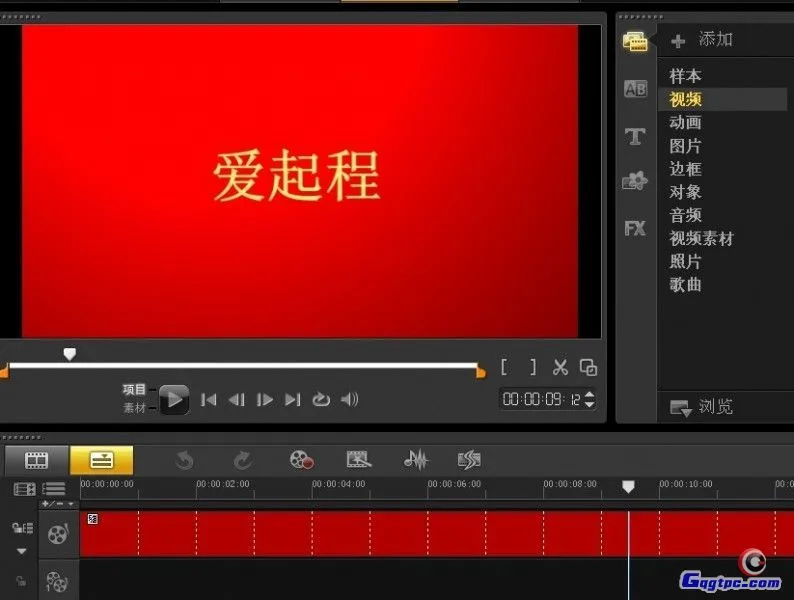794x600 pixels.
Task: Toggle ripple editing on video track
Action: tap(22, 528)
